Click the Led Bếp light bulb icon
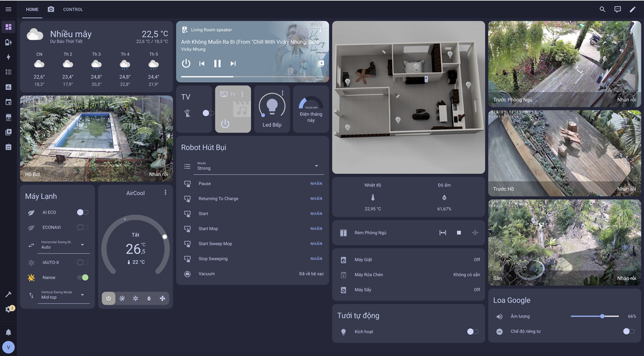The width and height of the screenshot is (644, 356). pyautogui.click(x=271, y=105)
